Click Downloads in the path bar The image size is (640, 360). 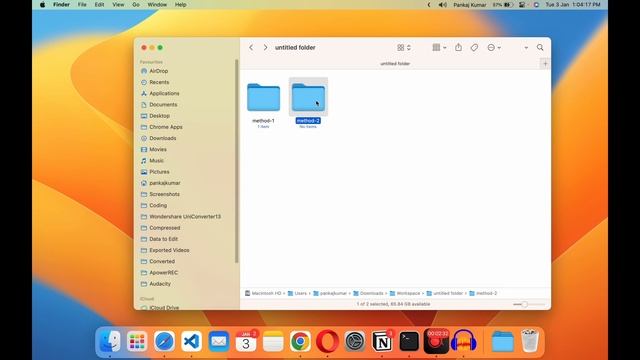click(368, 293)
